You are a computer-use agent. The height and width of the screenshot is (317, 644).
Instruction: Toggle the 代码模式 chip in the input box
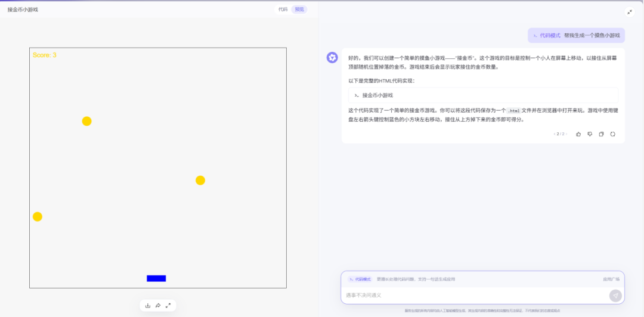[x=360, y=279]
